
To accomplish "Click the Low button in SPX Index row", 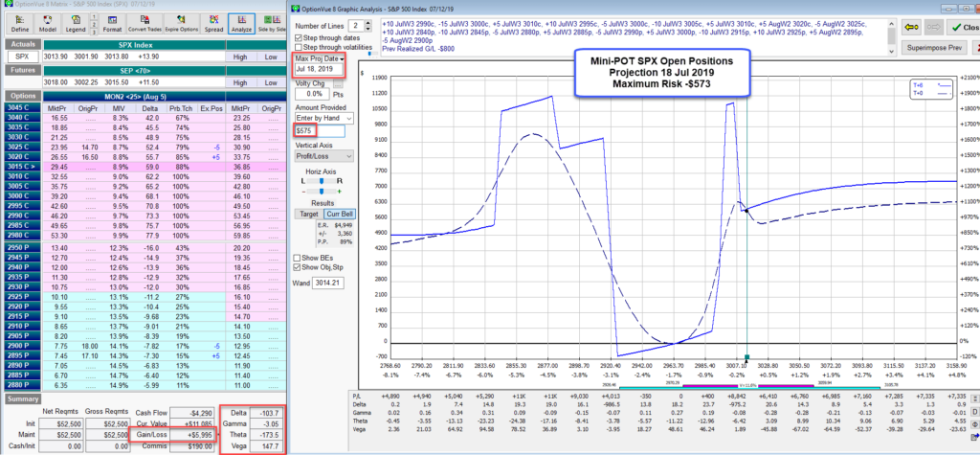I will 271,57.
